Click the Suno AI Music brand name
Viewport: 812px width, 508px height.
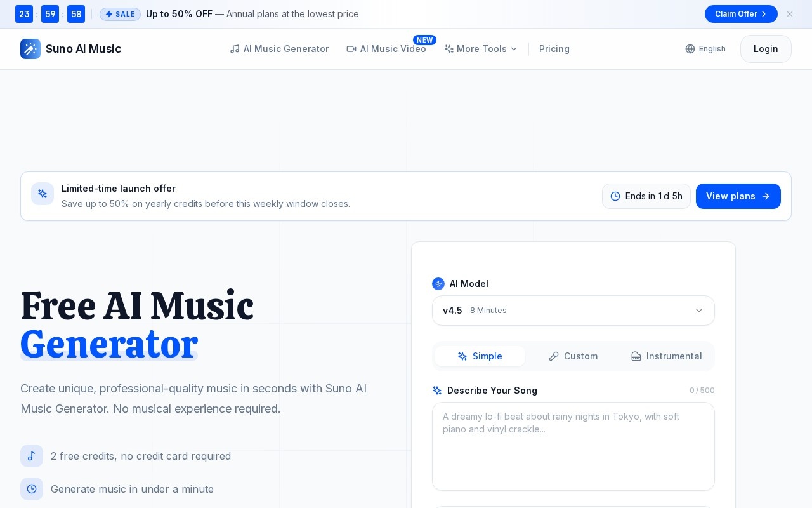click(x=83, y=49)
